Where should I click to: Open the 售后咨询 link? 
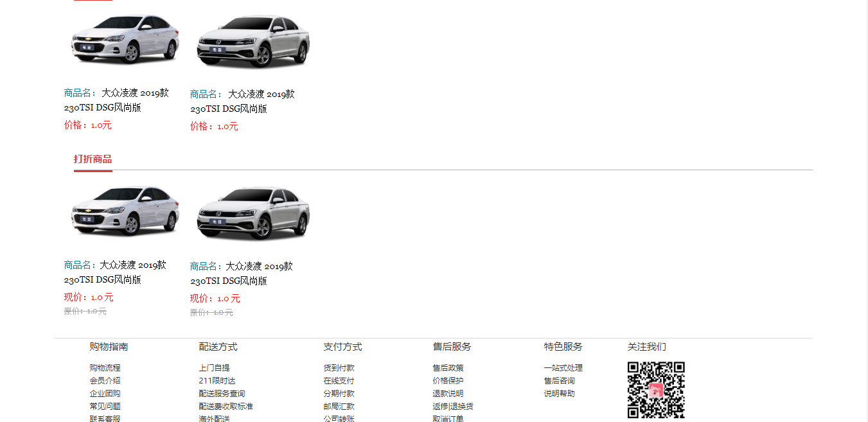coord(559,381)
